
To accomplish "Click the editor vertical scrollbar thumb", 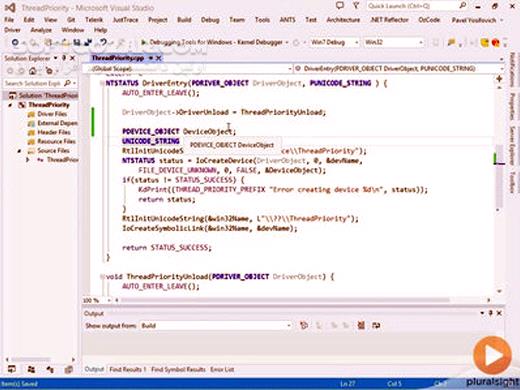I will click(x=499, y=176).
